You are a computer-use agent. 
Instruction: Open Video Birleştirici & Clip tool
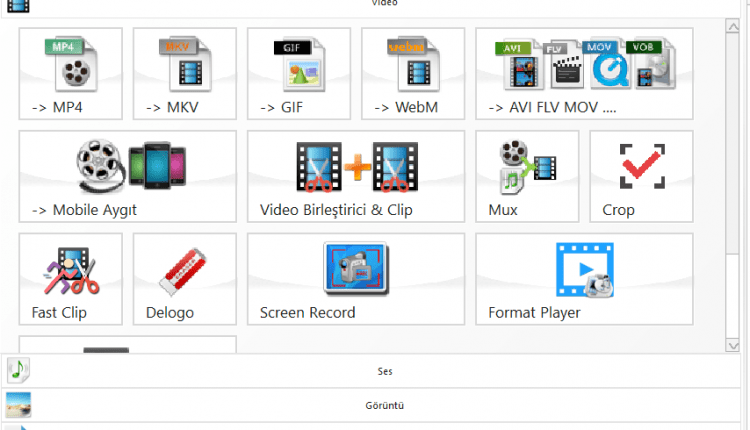point(356,176)
